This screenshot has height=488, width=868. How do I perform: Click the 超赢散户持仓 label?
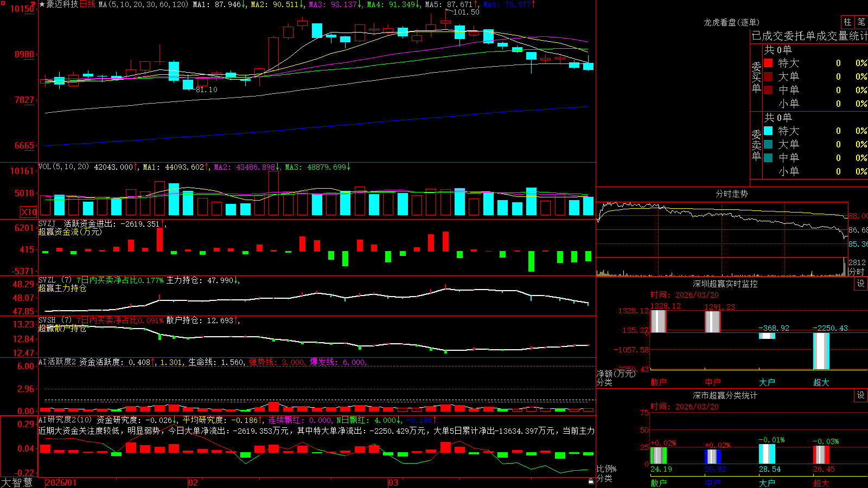point(62,328)
